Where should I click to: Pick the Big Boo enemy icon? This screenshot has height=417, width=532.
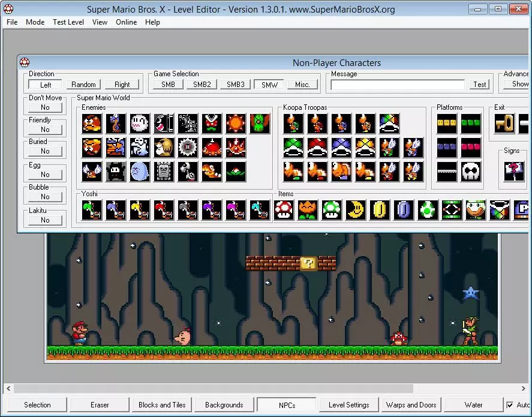140,172
